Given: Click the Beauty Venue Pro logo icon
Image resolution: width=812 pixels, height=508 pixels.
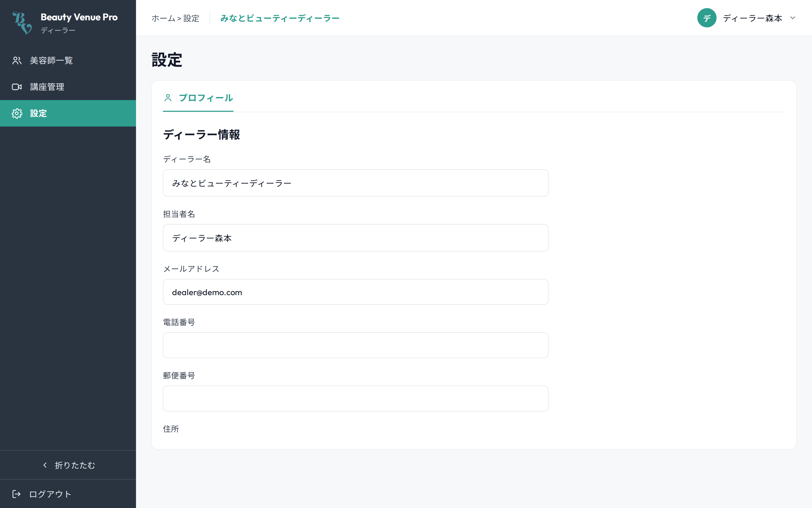Looking at the screenshot, I should 22,23.
